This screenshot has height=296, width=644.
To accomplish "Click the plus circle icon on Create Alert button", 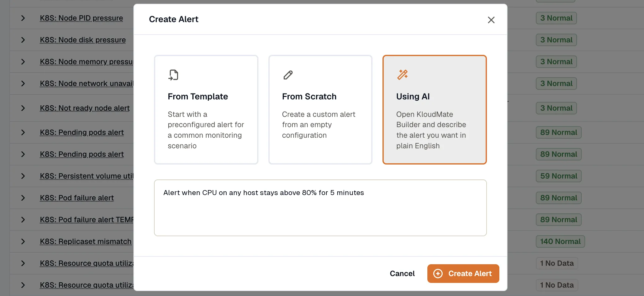I will point(438,274).
